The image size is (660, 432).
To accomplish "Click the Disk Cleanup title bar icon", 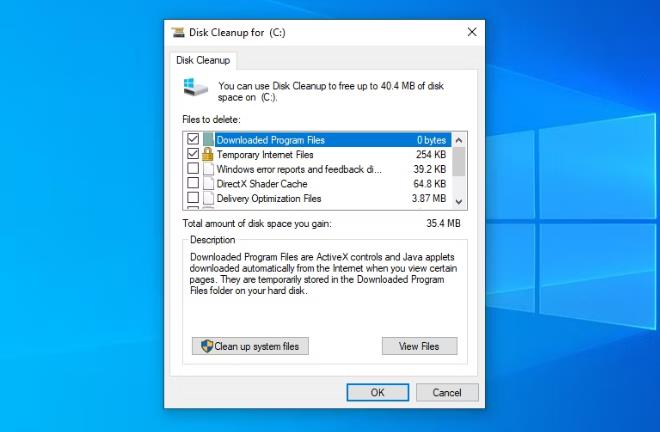I will pos(178,32).
